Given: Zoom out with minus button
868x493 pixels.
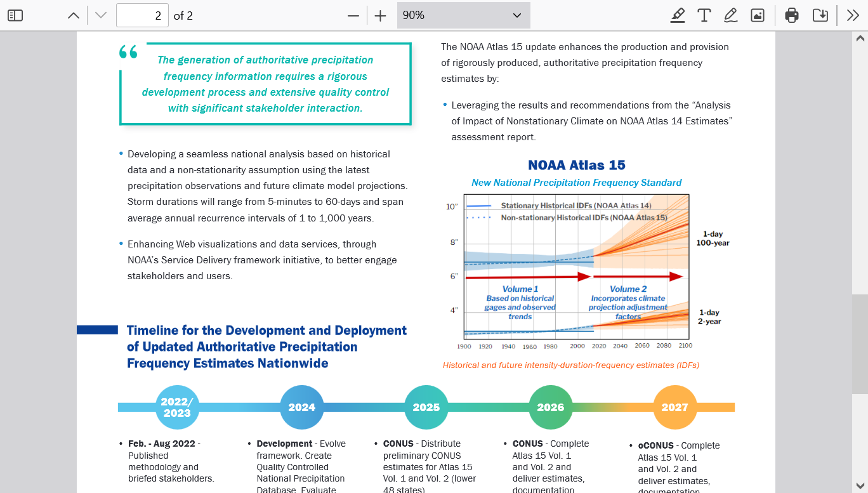Looking at the screenshot, I should tap(353, 16).
